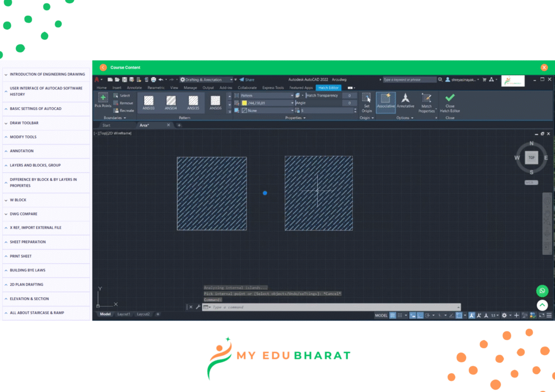Screen dimensions: 555x392
Task: Open the hatch type Pattern dropdown
Action: 267,95
